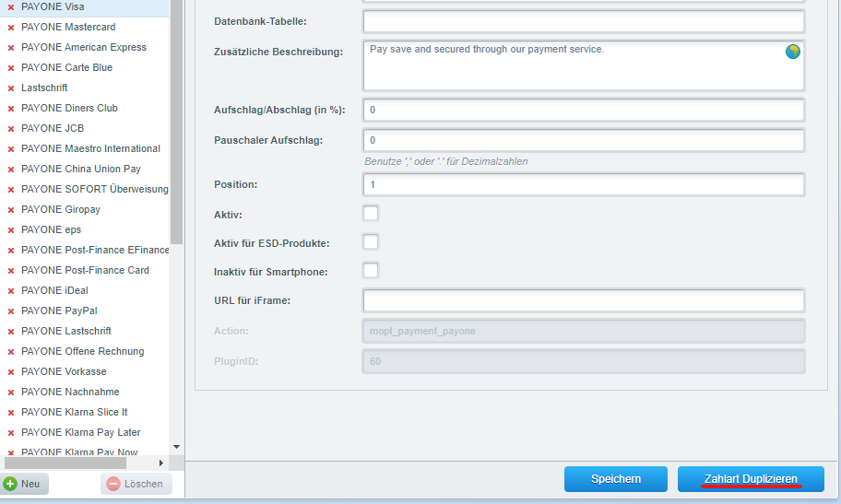Click scroll-right arrow of payment list

[x=160, y=463]
